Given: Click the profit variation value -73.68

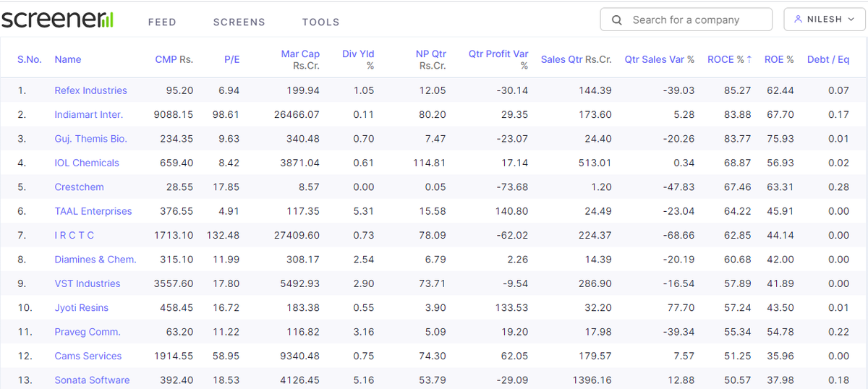Looking at the screenshot, I should (513, 187).
